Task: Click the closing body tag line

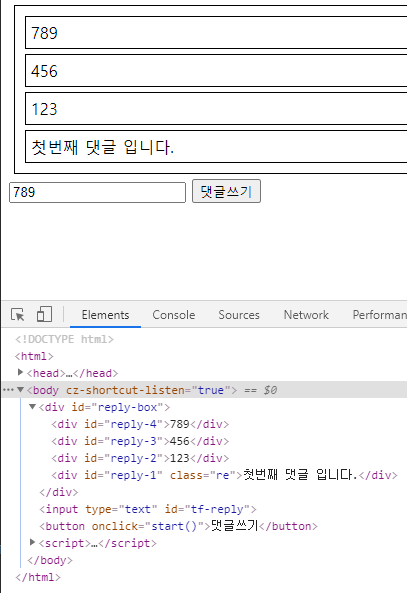Action: point(50,560)
